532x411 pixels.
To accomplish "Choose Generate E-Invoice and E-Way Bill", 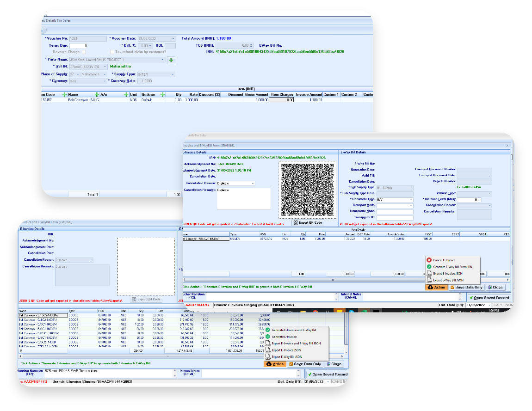I will [293, 330].
